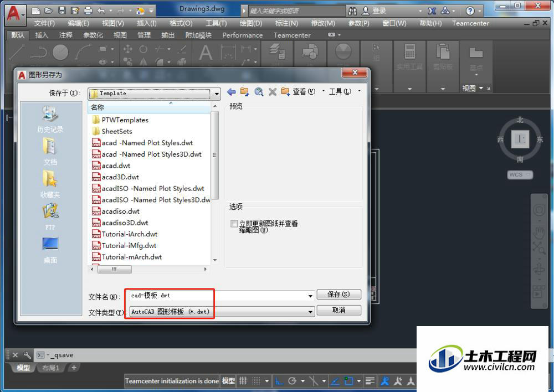Open the 收藏夹 (Favorites) shortcut in places list
The image size is (554, 392).
(x=50, y=184)
